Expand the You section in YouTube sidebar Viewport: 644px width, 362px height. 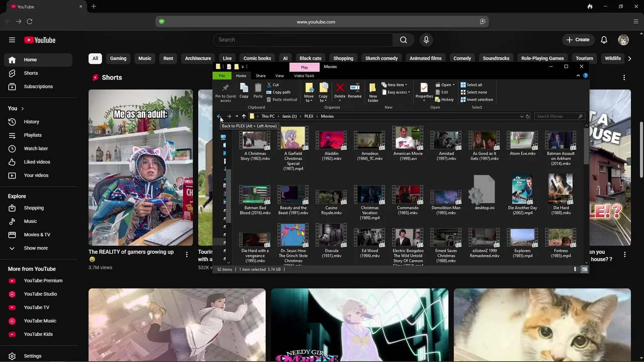[16, 108]
